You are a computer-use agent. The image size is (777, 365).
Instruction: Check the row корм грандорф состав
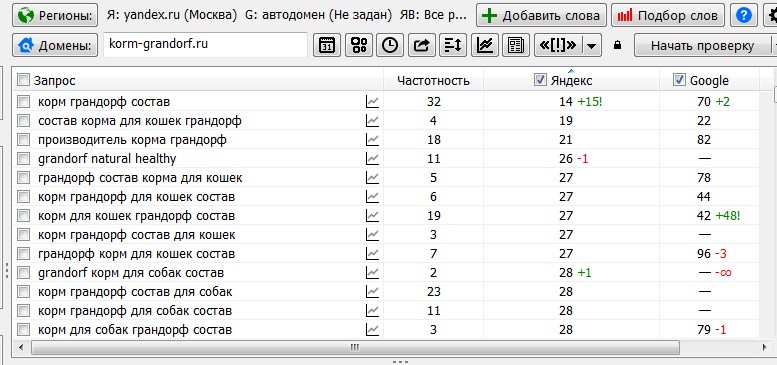click(x=23, y=102)
